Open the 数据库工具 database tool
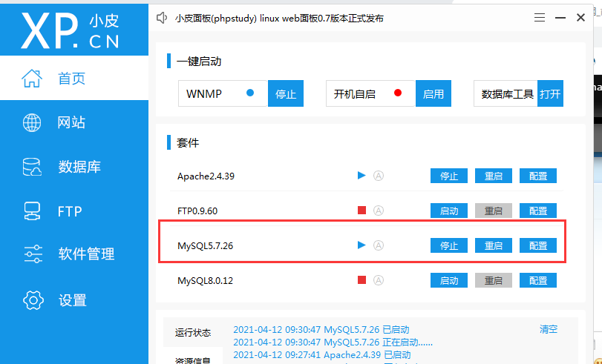The image size is (602, 364). point(550,93)
